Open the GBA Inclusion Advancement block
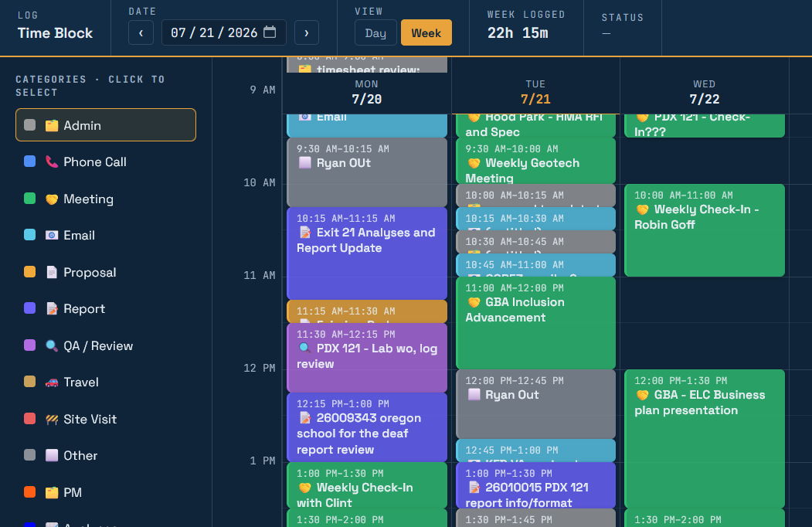Screen dimensions: 812x527 [x=536, y=323]
